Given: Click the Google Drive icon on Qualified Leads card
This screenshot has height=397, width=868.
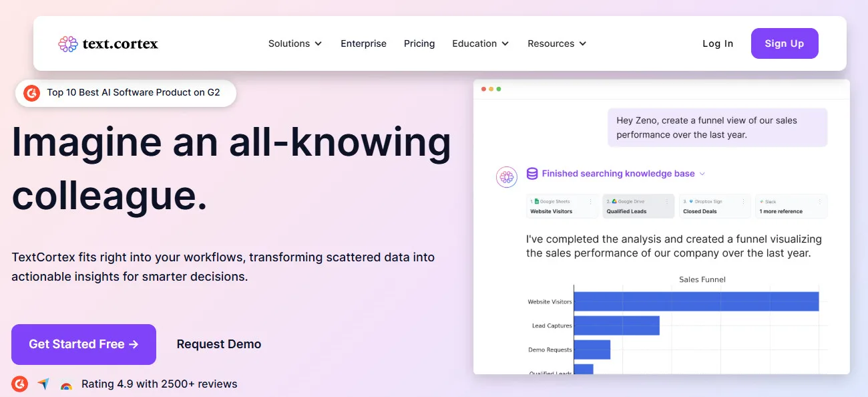Looking at the screenshot, I should pos(615,201).
